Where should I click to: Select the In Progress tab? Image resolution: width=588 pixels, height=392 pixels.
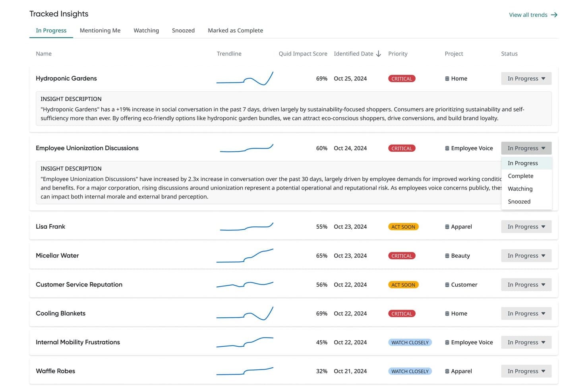(x=51, y=31)
